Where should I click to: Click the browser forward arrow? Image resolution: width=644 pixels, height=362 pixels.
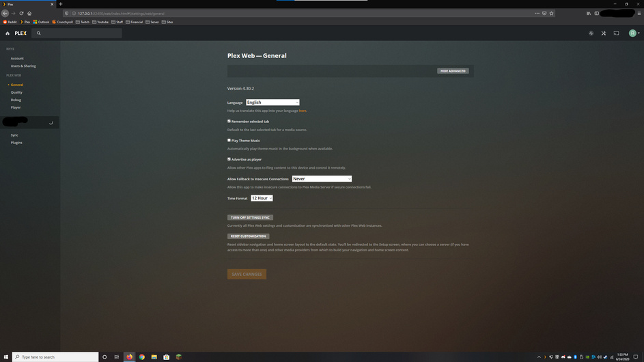[x=13, y=13]
